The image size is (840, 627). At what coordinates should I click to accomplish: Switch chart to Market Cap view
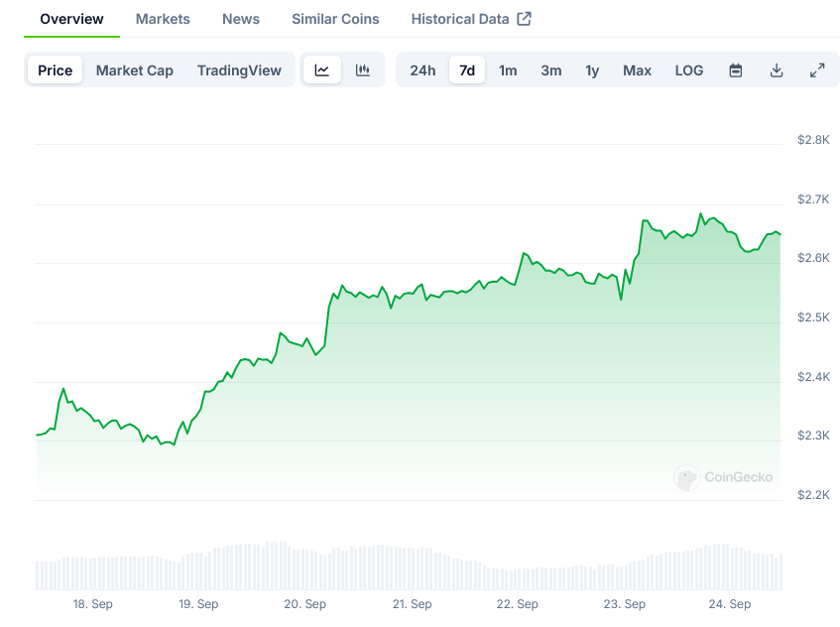(134, 70)
